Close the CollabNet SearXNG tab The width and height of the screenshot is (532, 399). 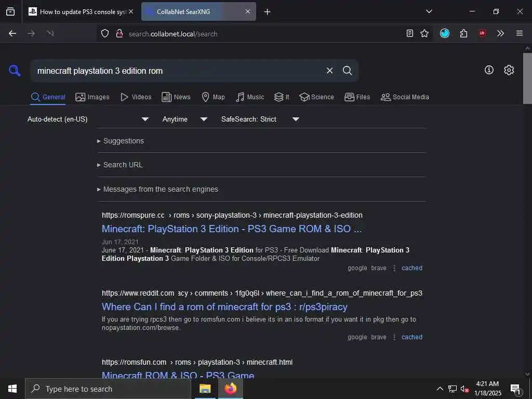(x=248, y=11)
